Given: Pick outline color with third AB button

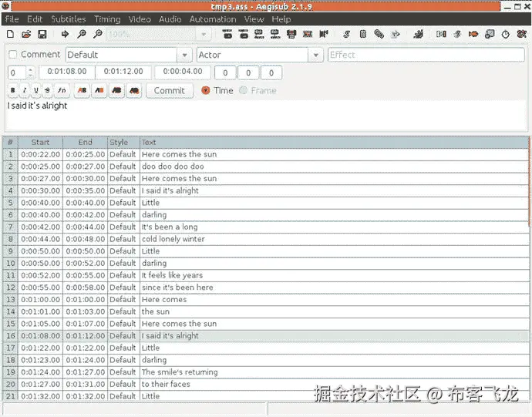Looking at the screenshot, I should point(116,90).
